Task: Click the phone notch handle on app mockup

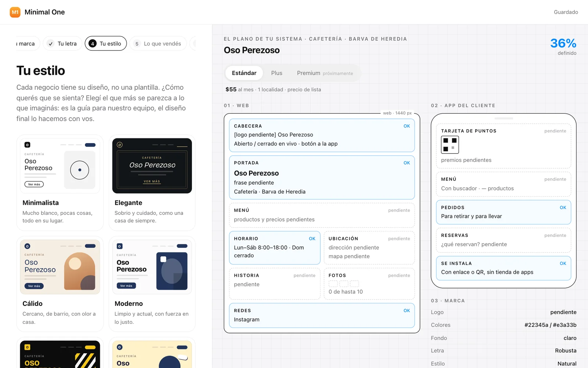Action: click(503, 118)
